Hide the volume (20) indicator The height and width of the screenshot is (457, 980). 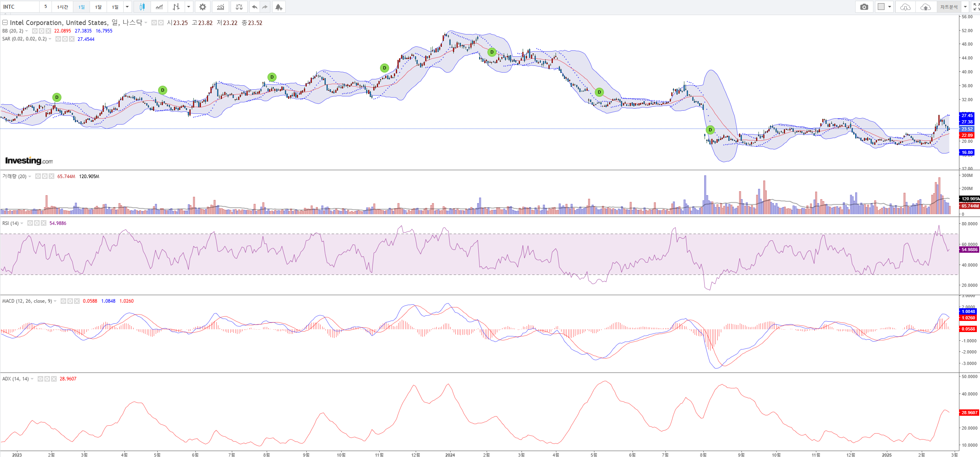tap(38, 176)
